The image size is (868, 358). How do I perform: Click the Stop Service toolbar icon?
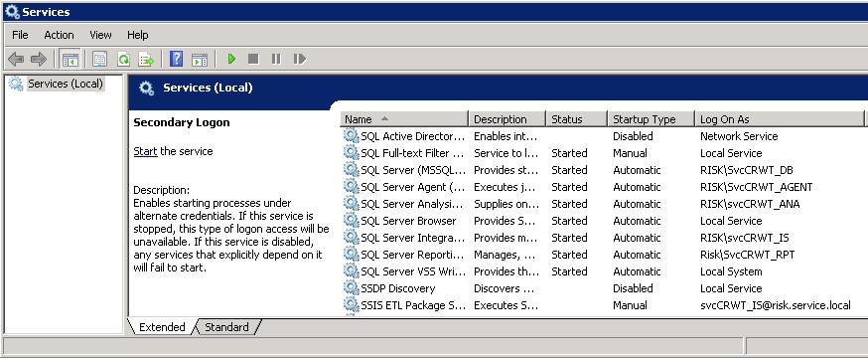pos(253,59)
